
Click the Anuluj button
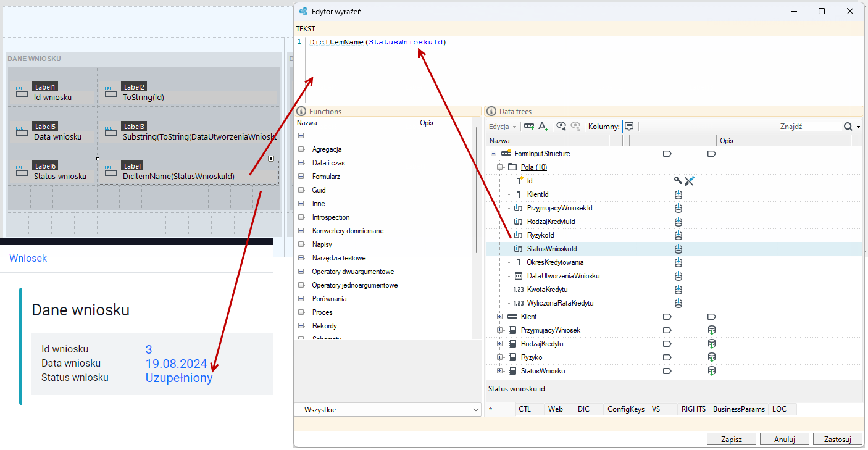click(784, 440)
